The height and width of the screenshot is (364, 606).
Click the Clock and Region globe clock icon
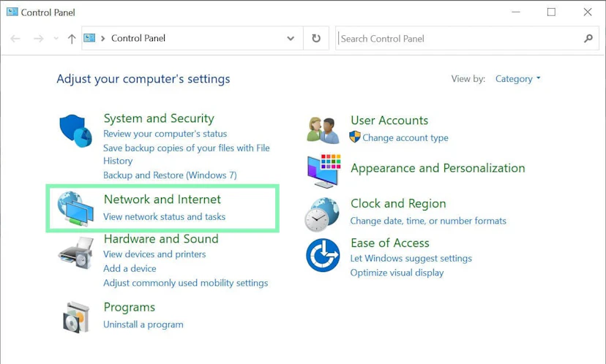(x=322, y=215)
